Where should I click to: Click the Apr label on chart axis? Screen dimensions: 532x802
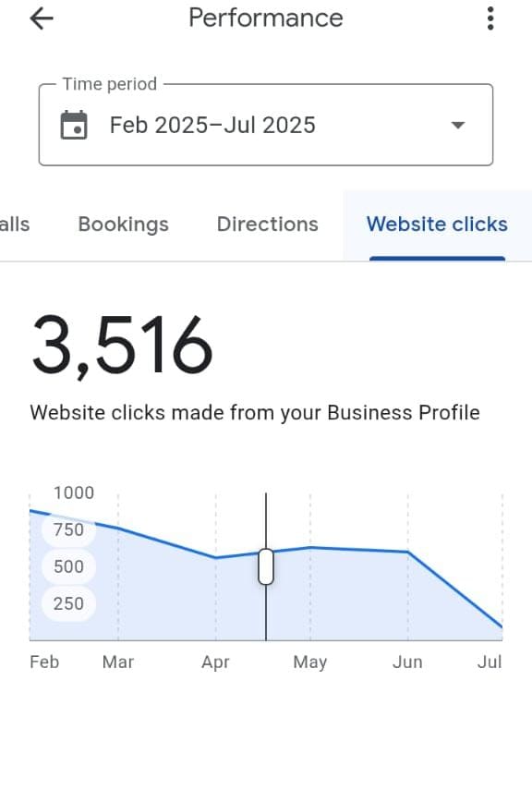(215, 662)
